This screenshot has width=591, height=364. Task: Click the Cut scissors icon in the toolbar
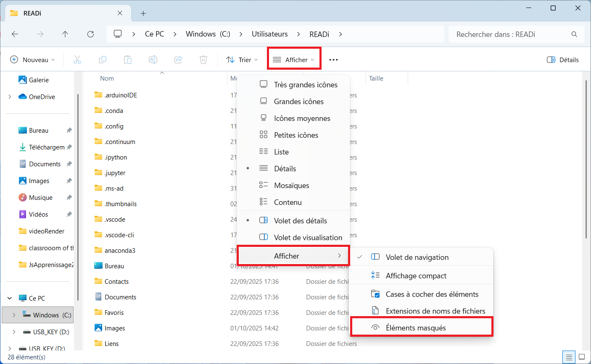point(77,60)
